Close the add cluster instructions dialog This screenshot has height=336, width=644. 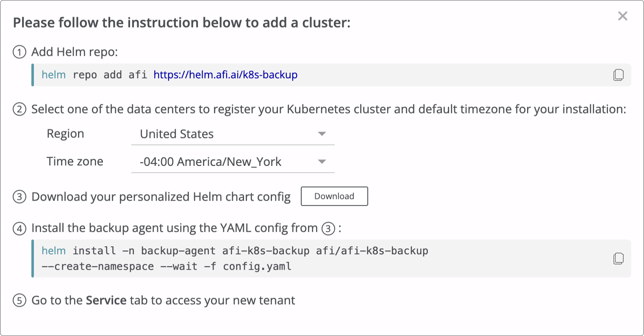coord(622,16)
